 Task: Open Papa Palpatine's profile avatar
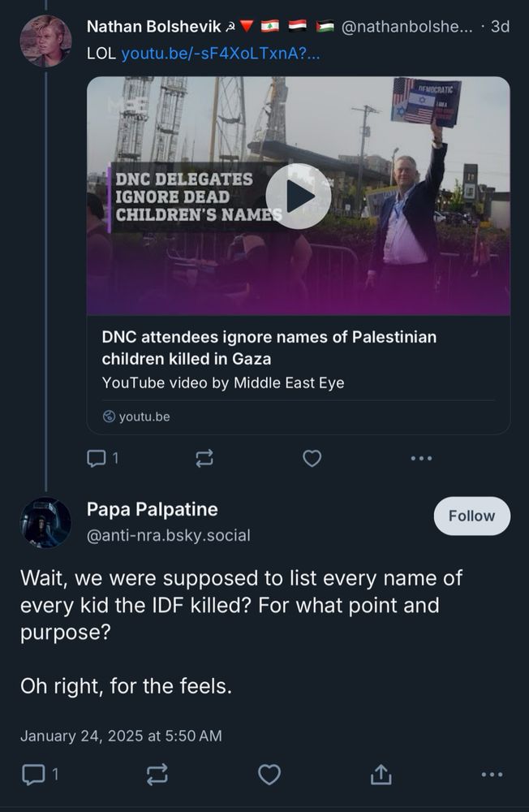point(44,522)
